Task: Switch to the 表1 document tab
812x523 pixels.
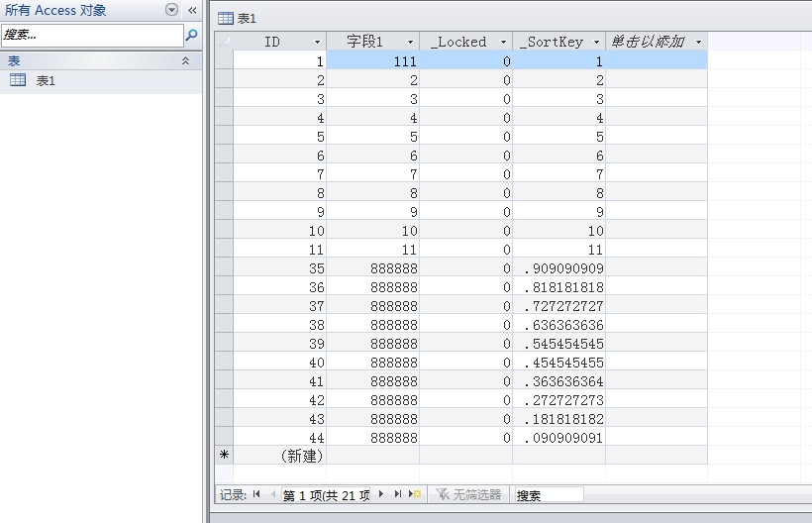Action: pos(238,19)
